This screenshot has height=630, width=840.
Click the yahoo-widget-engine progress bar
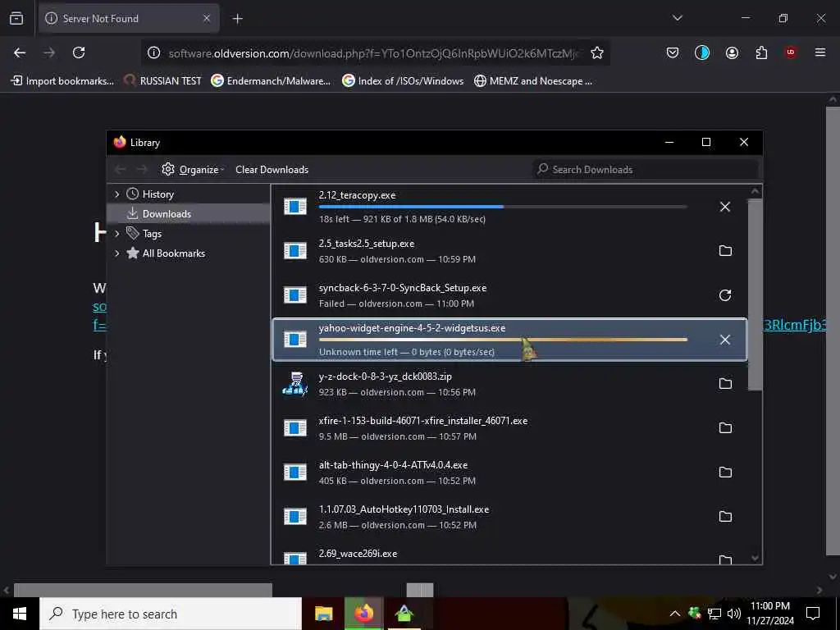click(x=503, y=339)
